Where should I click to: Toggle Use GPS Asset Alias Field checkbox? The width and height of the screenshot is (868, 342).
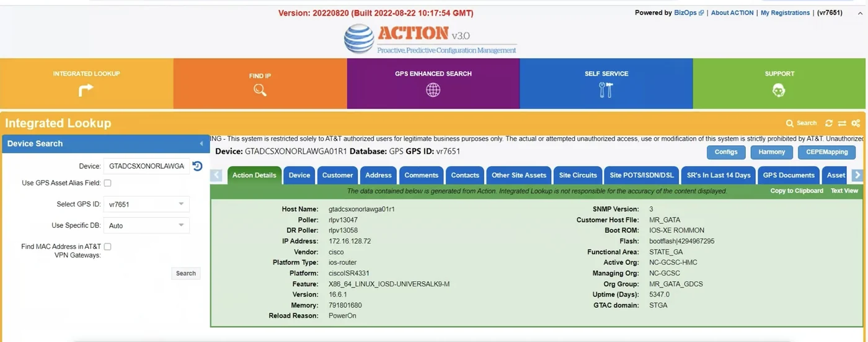click(107, 183)
